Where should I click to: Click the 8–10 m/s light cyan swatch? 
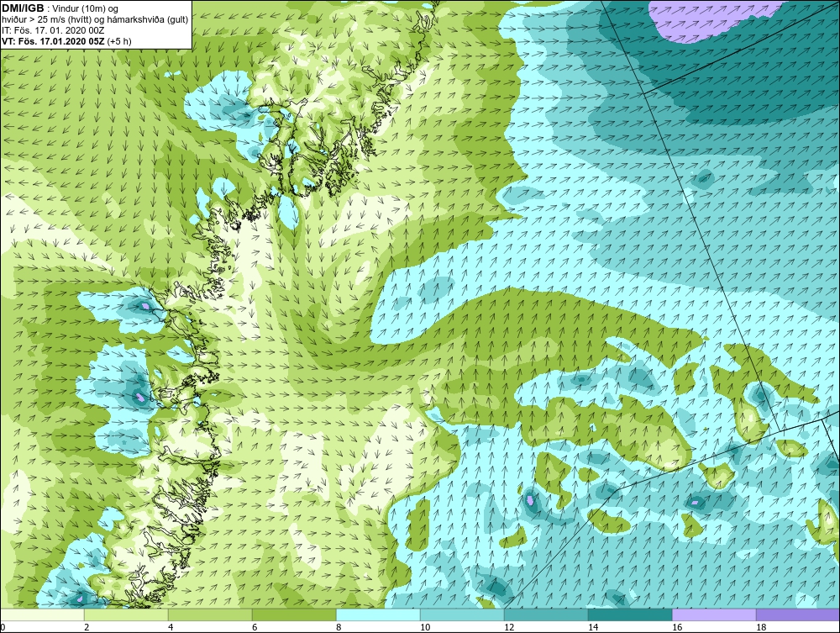click(x=378, y=615)
